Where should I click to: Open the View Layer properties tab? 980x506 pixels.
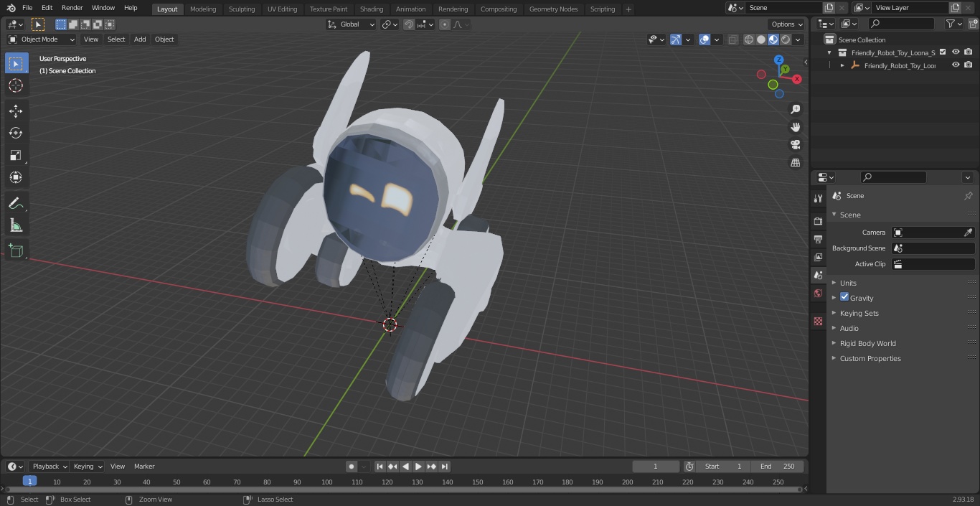click(x=818, y=257)
